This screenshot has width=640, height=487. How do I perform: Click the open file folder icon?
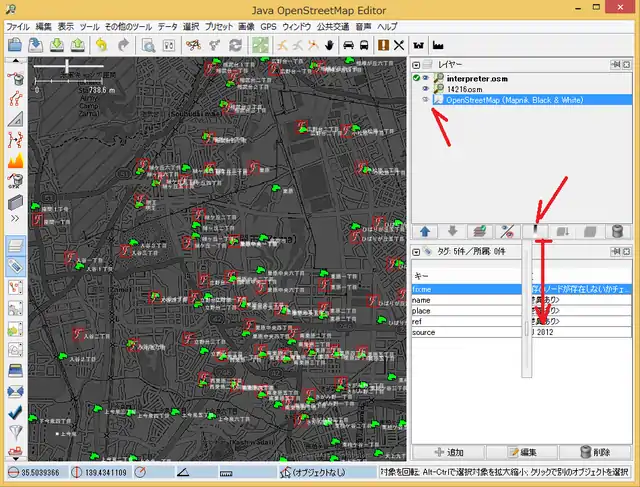coord(14,45)
